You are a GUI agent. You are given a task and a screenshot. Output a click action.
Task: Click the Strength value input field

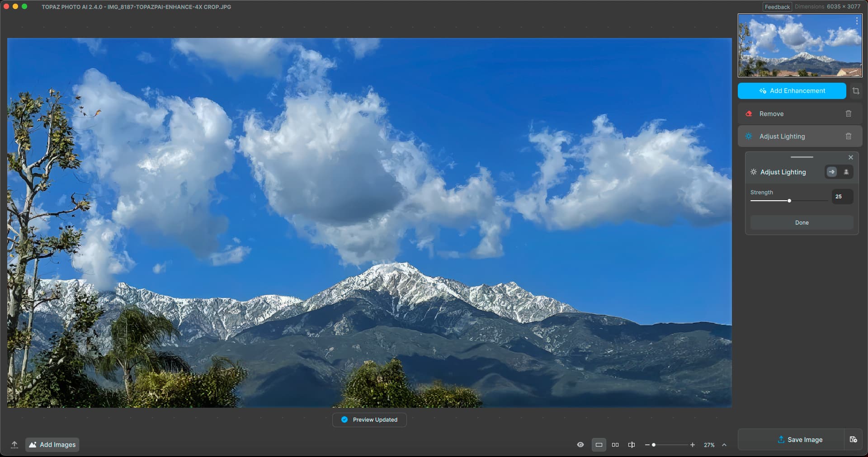pos(842,197)
